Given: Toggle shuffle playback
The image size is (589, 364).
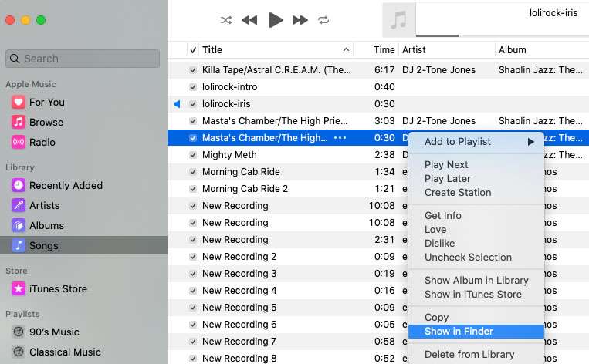Looking at the screenshot, I should tap(225, 20).
